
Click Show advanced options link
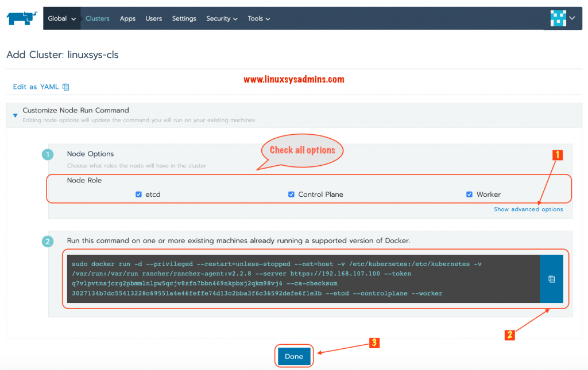click(528, 209)
